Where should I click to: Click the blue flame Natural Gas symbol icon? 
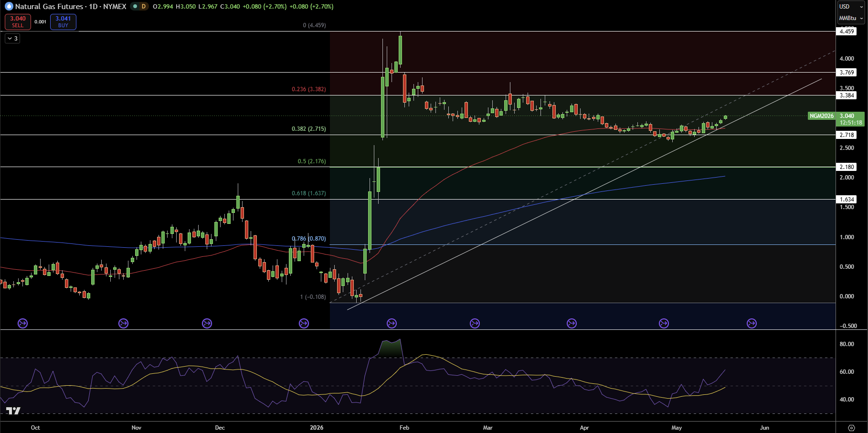(9, 7)
